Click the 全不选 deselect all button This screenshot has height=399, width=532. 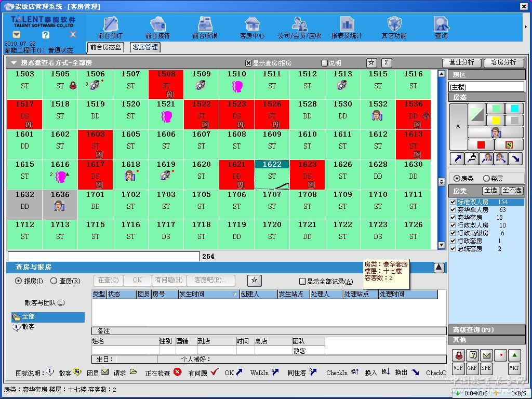(x=512, y=191)
